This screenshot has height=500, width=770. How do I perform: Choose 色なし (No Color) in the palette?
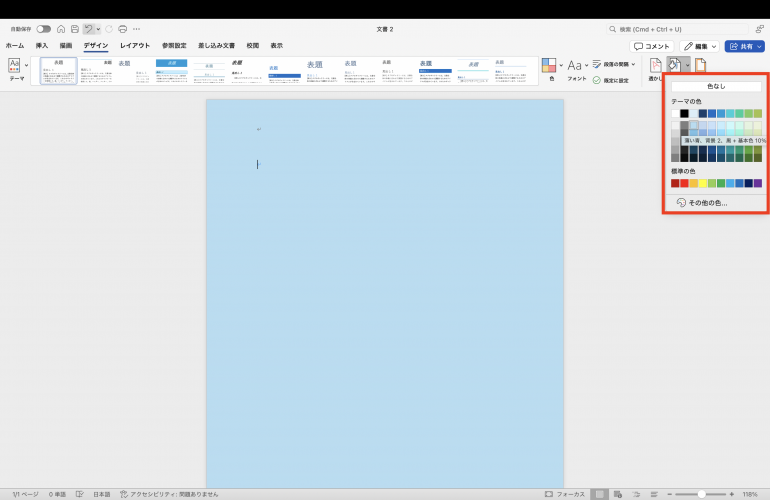tap(716, 86)
